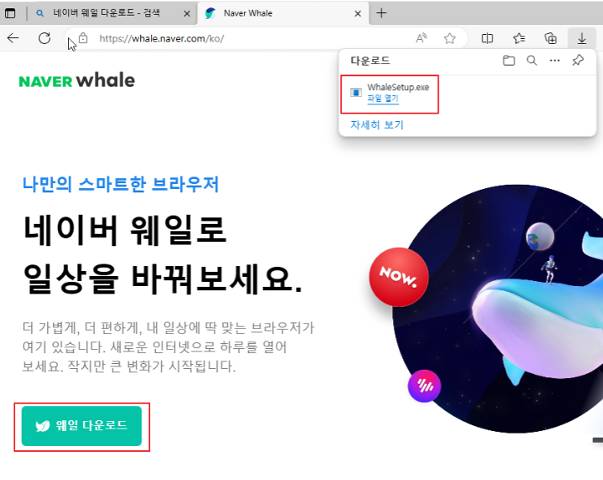
Task: Toggle the downloads toolbar button
Action: click(582, 38)
